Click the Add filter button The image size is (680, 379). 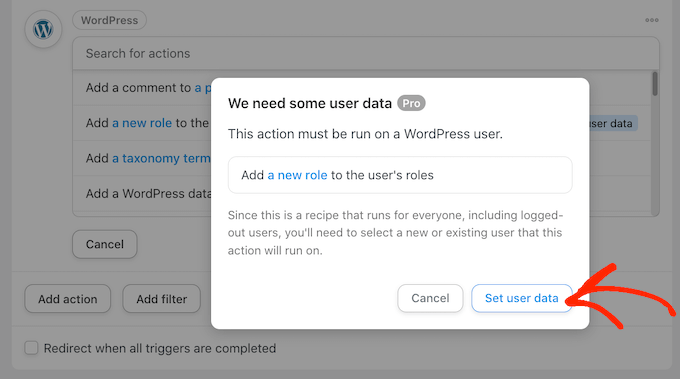coord(161,299)
